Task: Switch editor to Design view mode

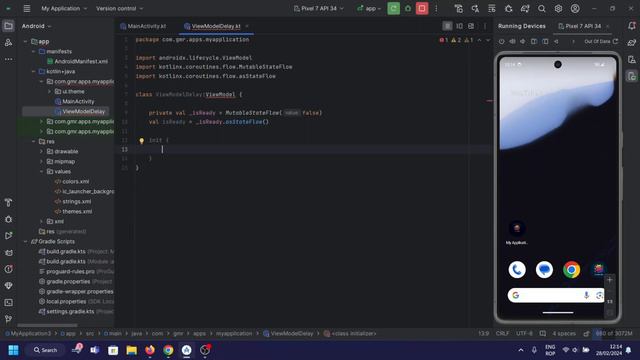Action: click(x=471, y=26)
